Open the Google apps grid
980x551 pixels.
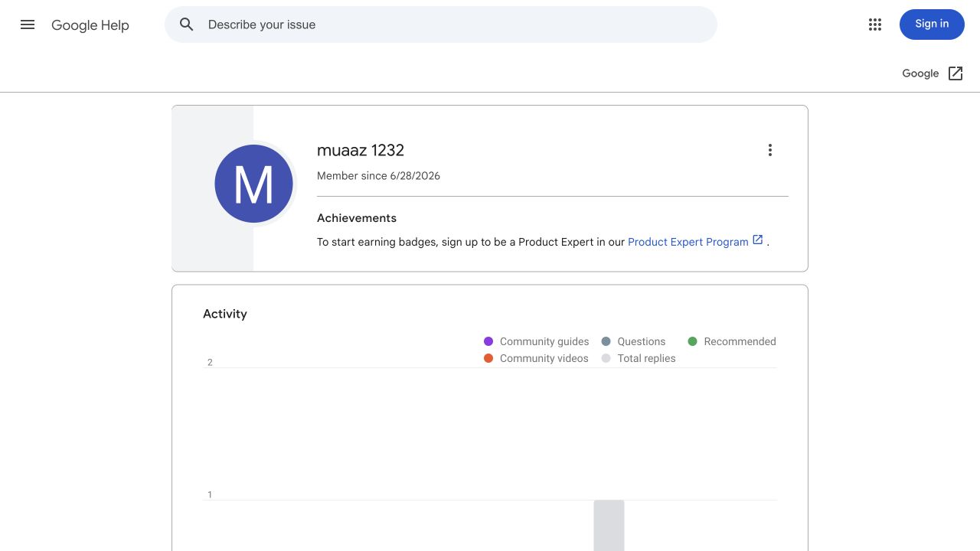(x=875, y=24)
